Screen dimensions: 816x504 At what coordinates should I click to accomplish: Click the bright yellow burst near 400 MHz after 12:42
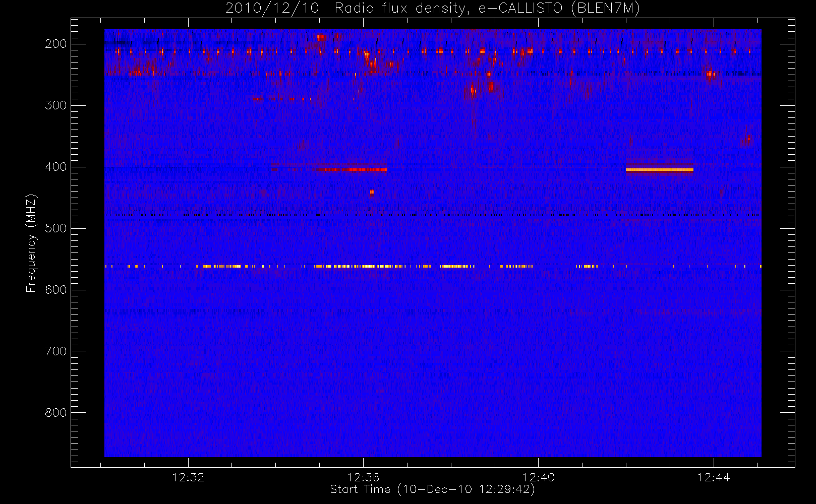(660, 170)
